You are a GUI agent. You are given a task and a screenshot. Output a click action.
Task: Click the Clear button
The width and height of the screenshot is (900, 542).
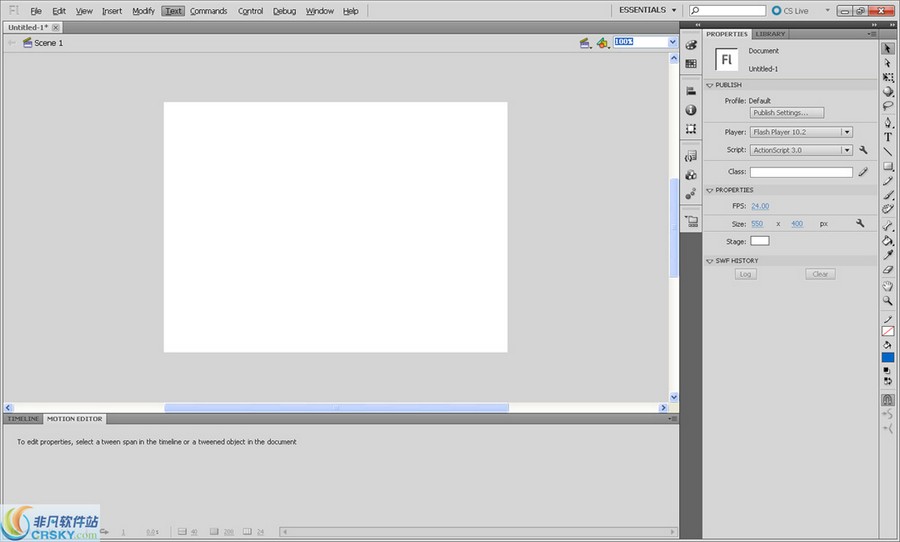820,274
